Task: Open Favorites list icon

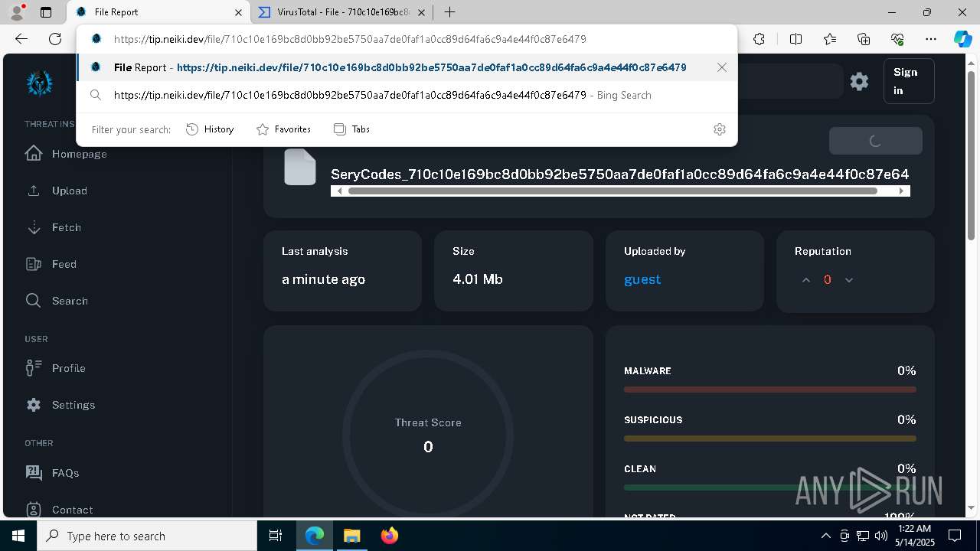Action: [830, 39]
